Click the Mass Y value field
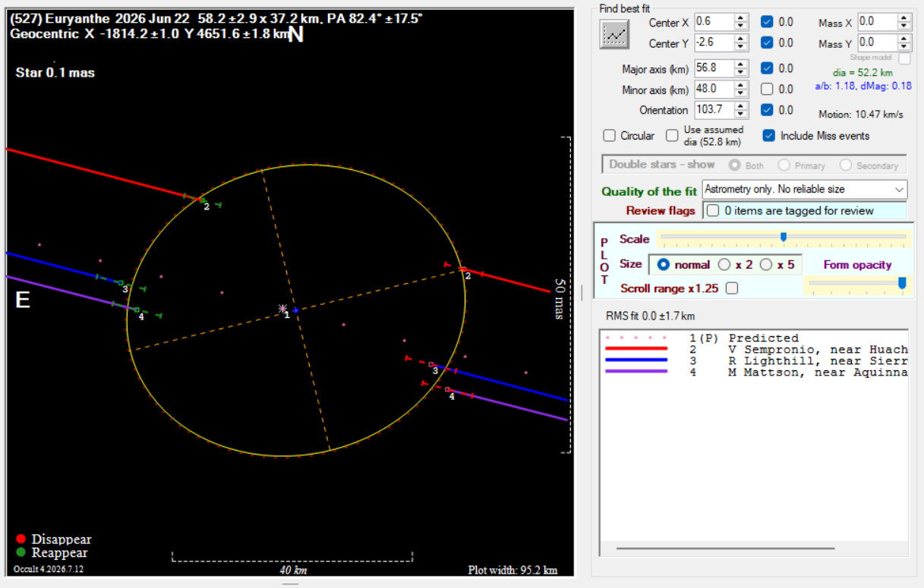 [877, 42]
